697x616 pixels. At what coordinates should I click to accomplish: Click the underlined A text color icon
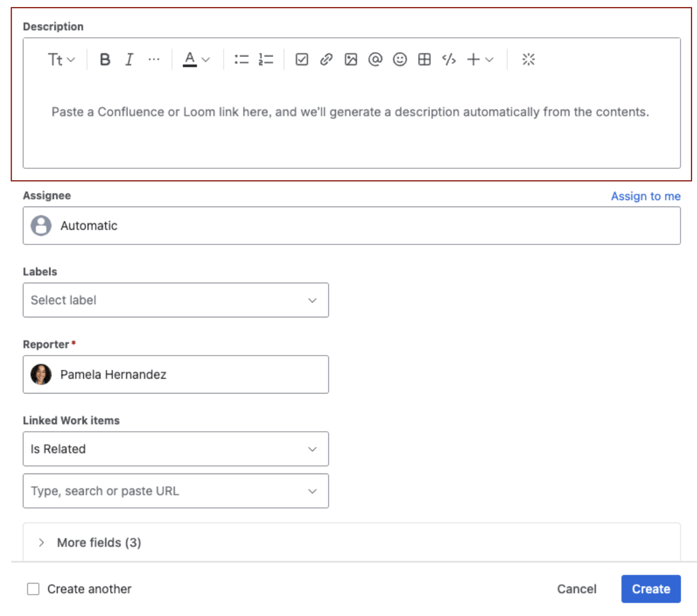[190, 59]
